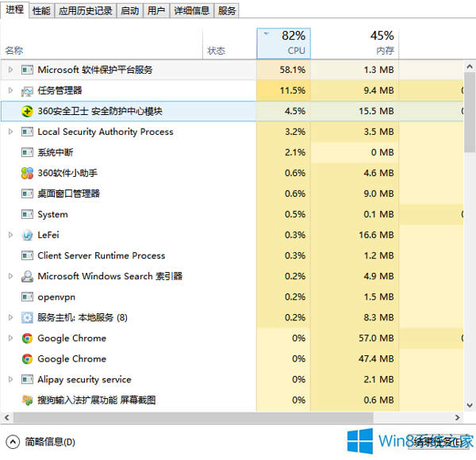Click the 57.0 MB memory value

click(x=376, y=338)
